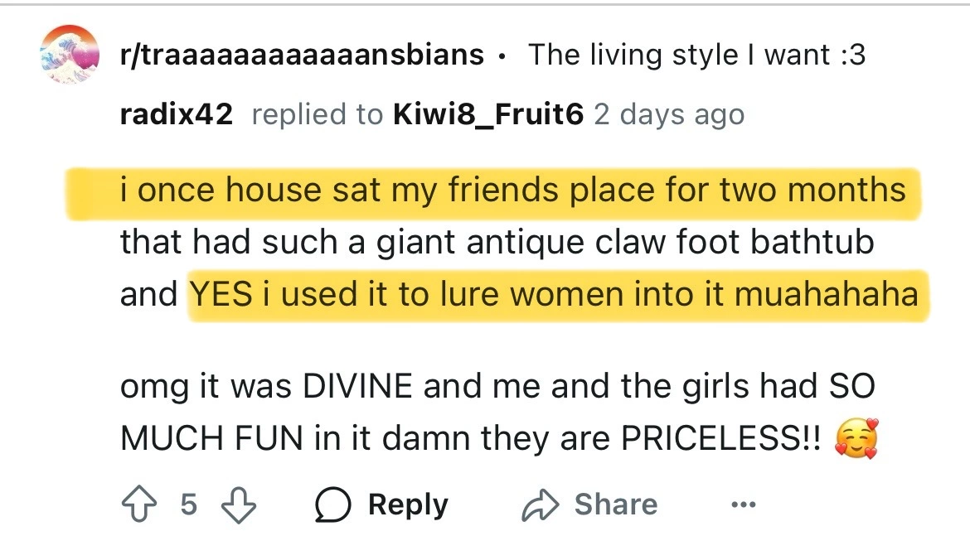
Task: Open the three-dot more options menu
Action: click(743, 505)
